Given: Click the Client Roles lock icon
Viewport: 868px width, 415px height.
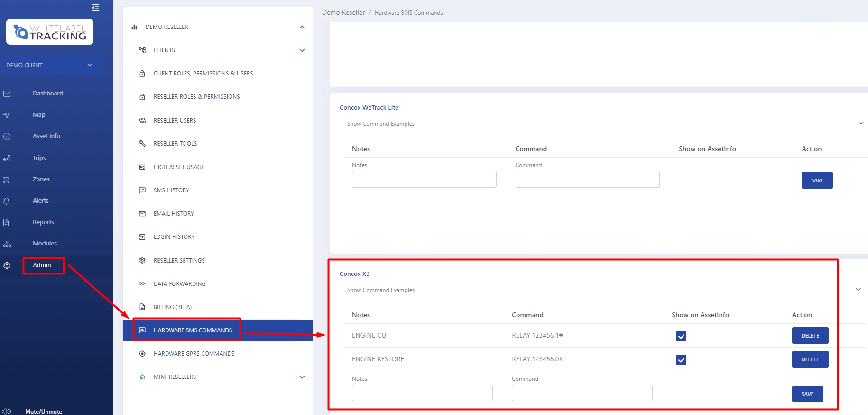Looking at the screenshot, I should pyautogui.click(x=142, y=74).
